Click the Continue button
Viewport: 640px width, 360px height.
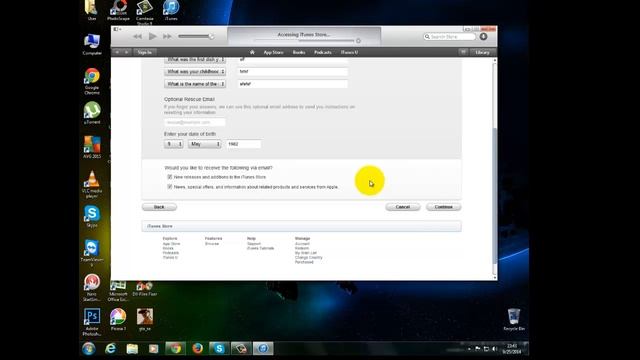coord(444,207)
